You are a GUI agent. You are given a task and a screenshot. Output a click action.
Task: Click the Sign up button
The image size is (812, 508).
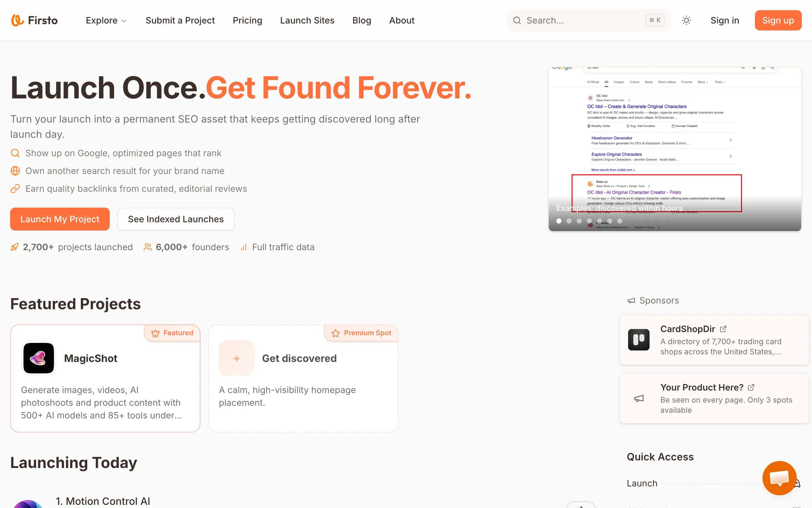tap(778, 21)
